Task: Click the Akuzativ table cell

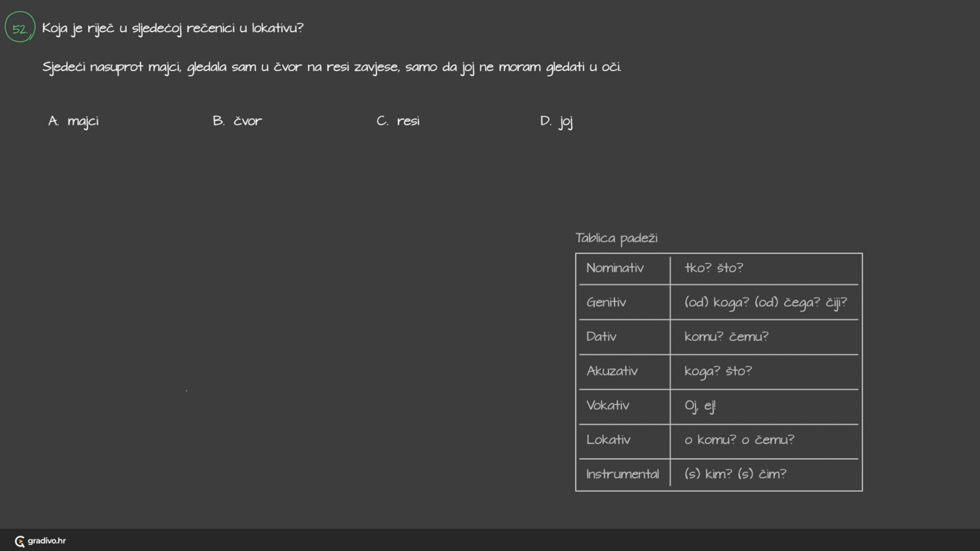Action: [x=612, y=371]
